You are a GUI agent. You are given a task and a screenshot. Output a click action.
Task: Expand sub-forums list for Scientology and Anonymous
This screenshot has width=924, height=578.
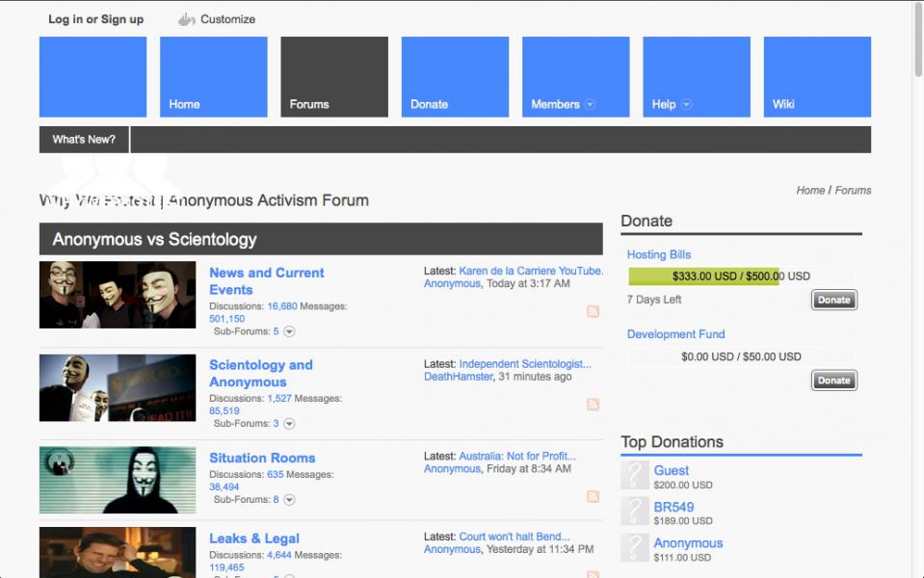point(289,424)
